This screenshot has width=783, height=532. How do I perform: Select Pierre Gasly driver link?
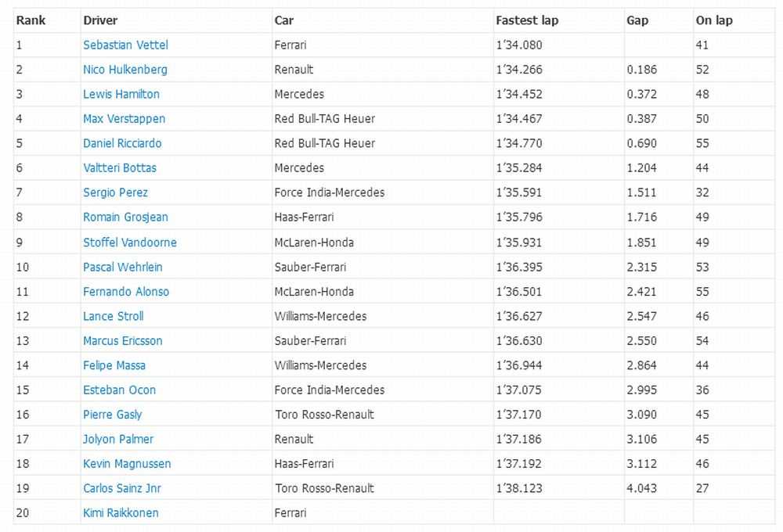point(112,415)
